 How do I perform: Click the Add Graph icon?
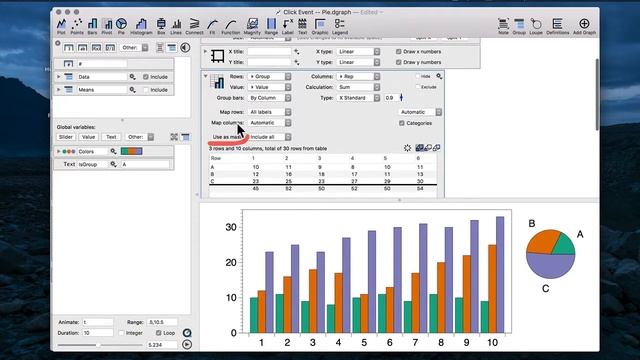pos(584,26)
